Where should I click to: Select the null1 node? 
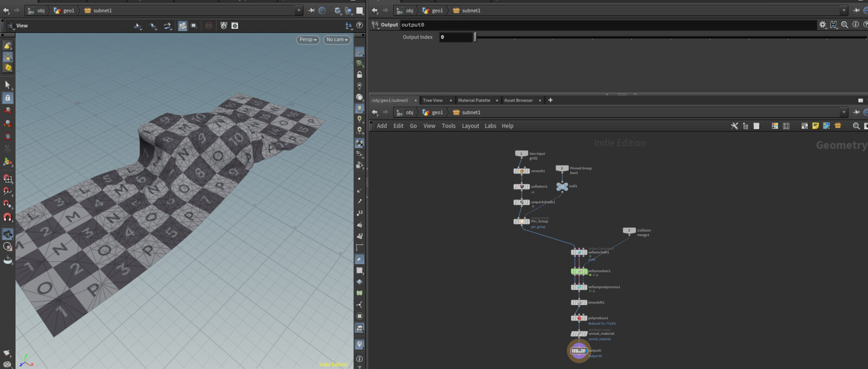(562, 186)
